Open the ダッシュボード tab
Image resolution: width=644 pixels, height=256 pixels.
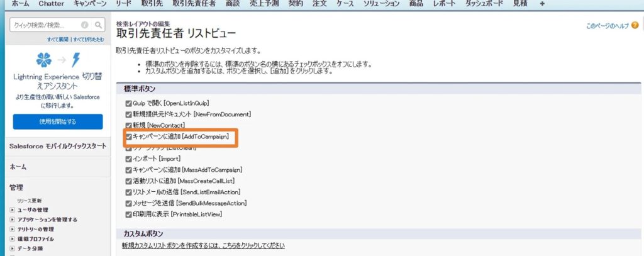484,3
